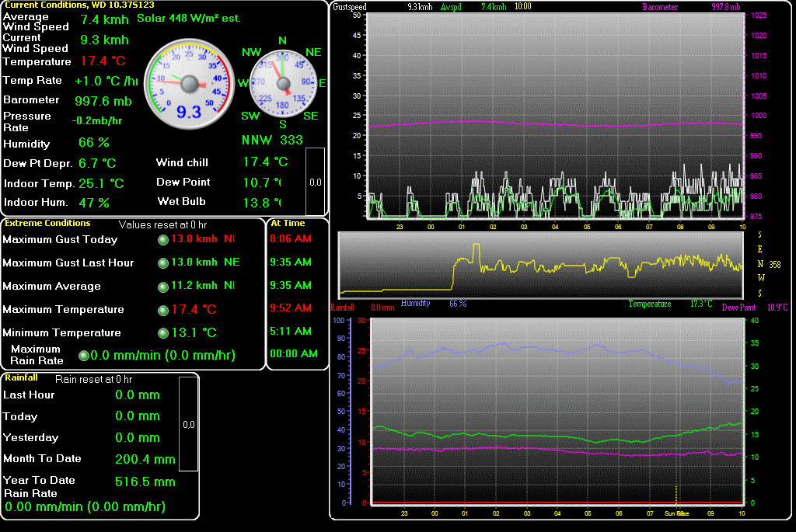Click the Wind chill value 17.4 °C
Screen dimensions: 796x532
pos(265,162)
